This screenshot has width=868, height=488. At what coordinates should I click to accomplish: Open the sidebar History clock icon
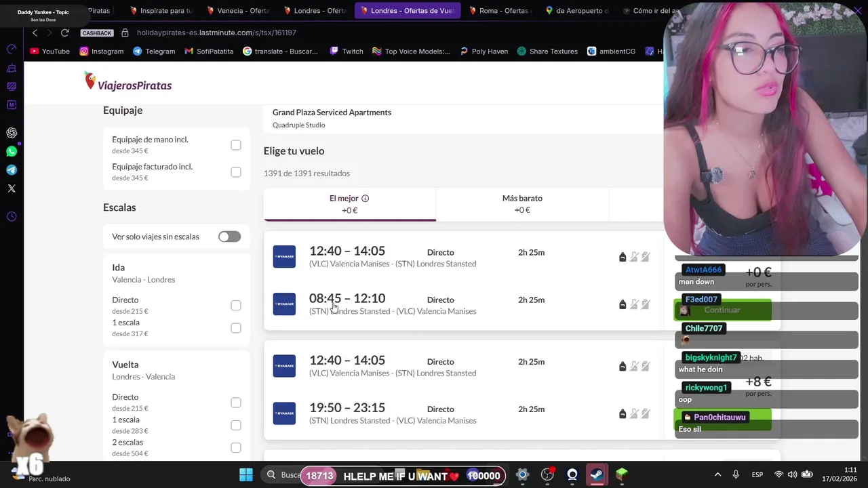(12, 217)
